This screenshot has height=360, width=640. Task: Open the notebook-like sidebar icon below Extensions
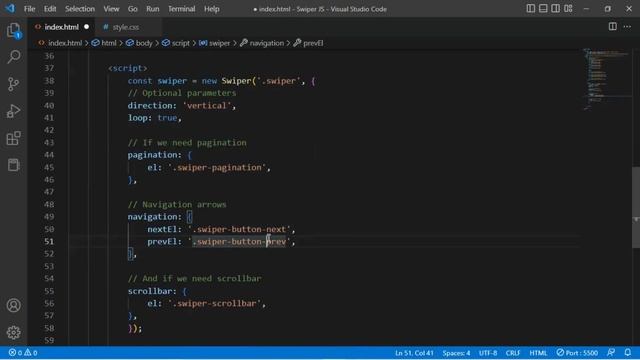coord(13,165)
